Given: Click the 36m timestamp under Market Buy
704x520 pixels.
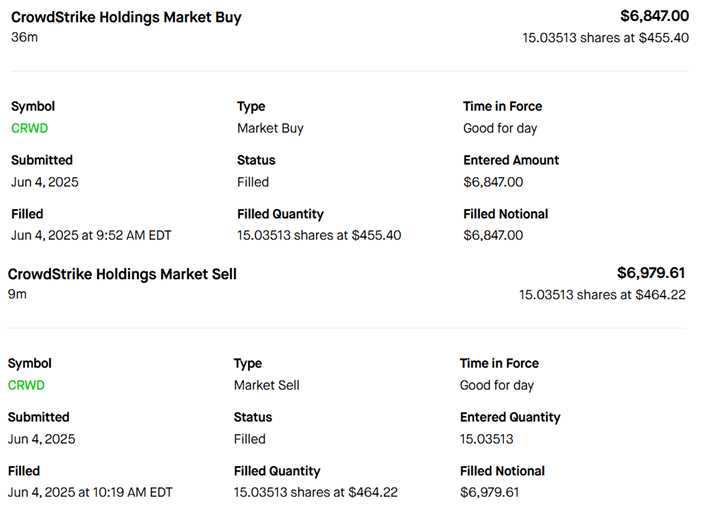Looking at the screenshot, I should [x=24, y=38].
